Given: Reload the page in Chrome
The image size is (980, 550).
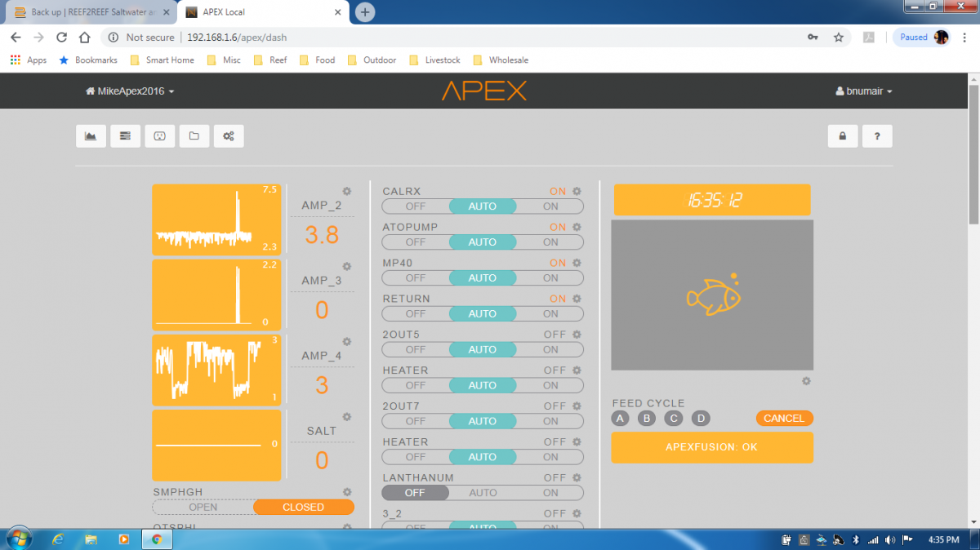Looking at the screenshot, I should [61, 38].
